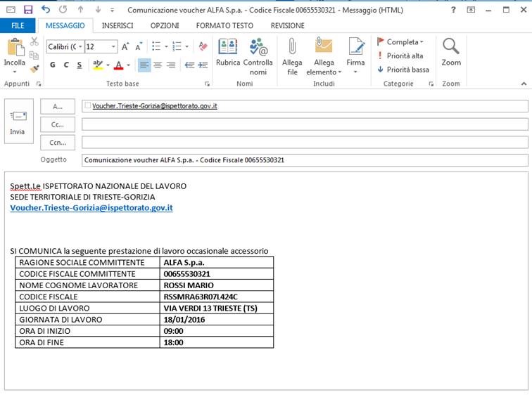Viewport: 532px width, 395px height.
Task: Open the numbered list style dropdown
Action: (187, 46)
